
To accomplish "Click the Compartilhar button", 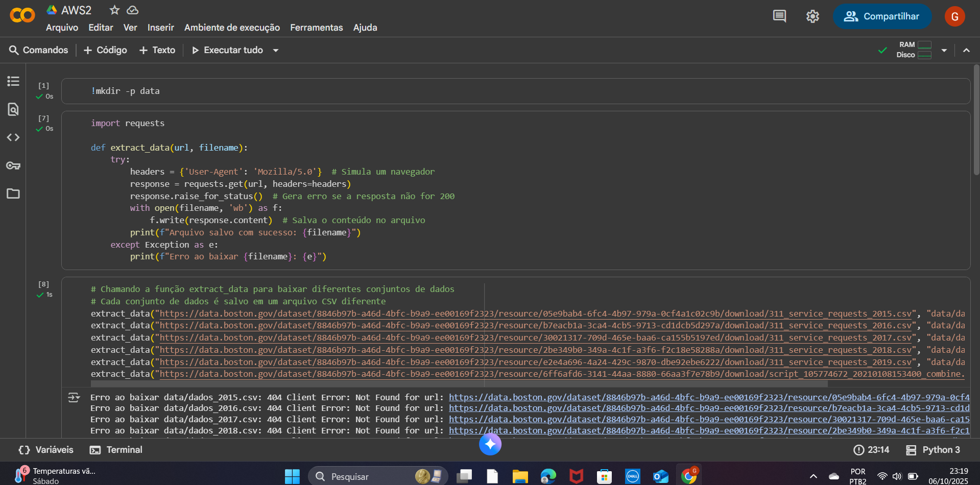I will coord(882,16).
